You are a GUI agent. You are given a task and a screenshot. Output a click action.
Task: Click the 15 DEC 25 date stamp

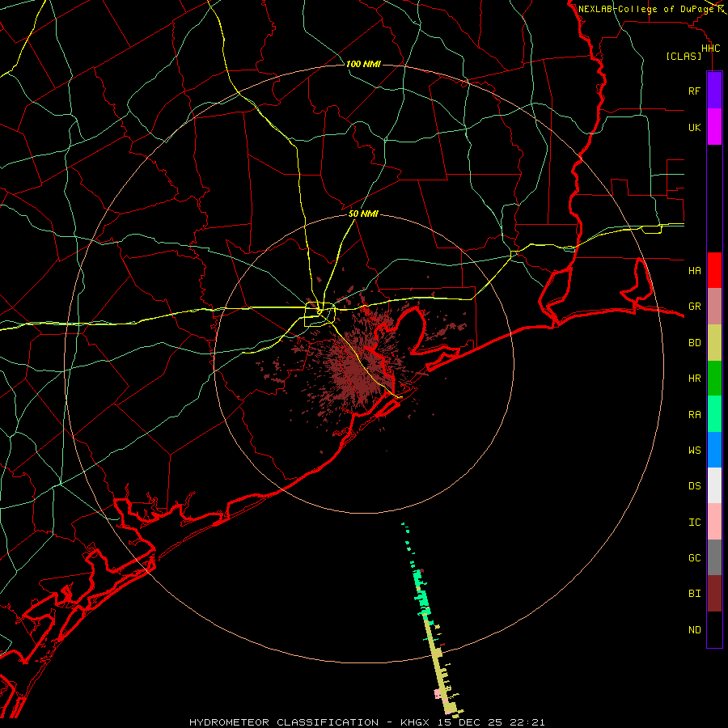pos(470,722)
